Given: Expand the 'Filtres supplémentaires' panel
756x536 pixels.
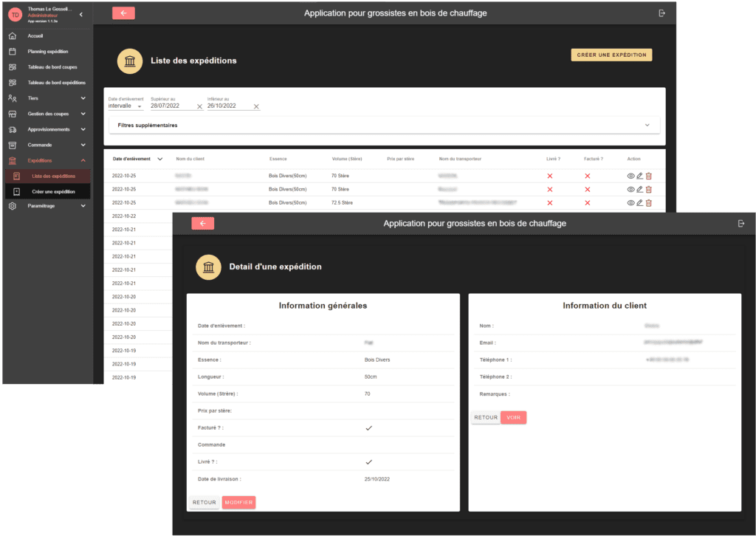Looking at the screenshot, I should (x=384, y=126).
